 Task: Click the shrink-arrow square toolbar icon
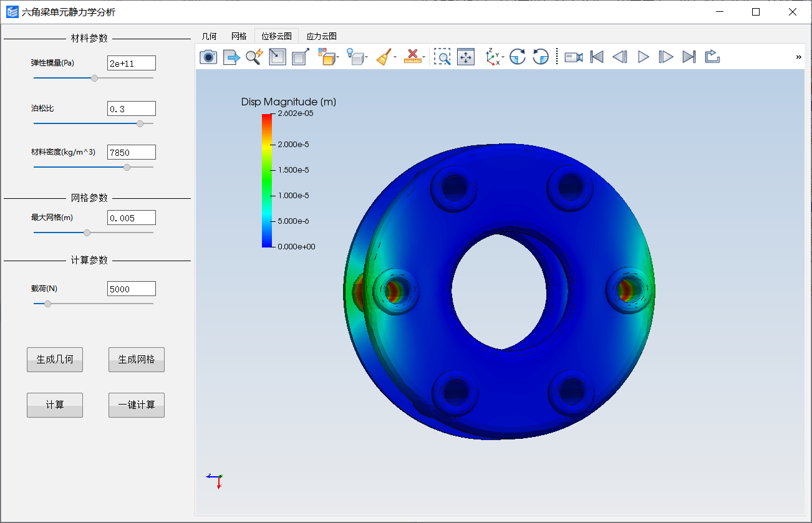(277, 57)
